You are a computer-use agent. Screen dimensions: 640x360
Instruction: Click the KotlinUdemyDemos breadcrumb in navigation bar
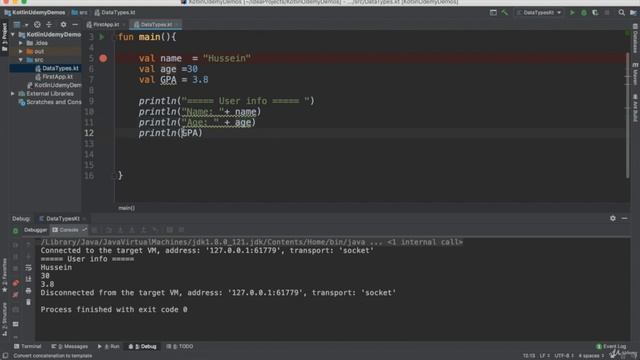35,13
